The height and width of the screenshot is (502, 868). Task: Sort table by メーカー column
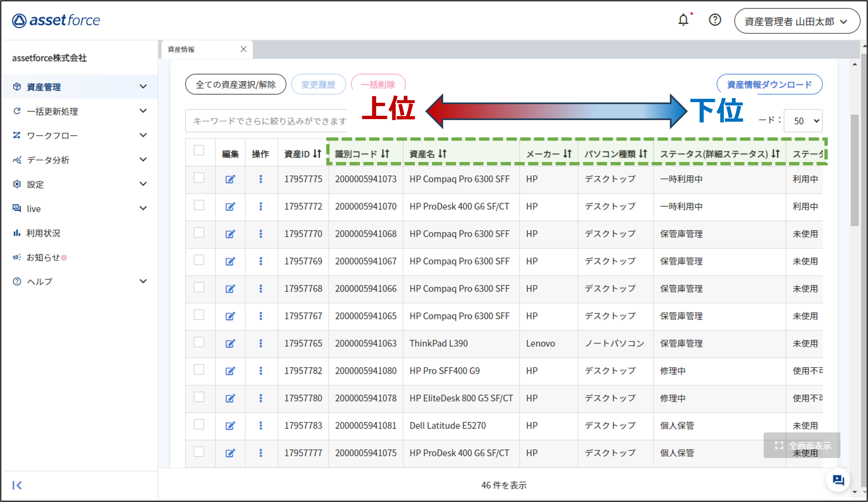[567, 154]
